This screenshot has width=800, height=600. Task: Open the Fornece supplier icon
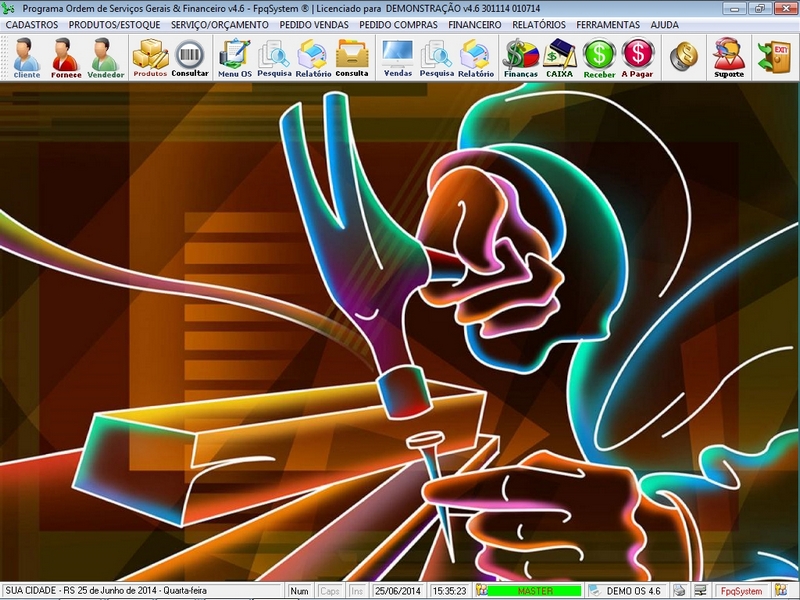(66, 57)
